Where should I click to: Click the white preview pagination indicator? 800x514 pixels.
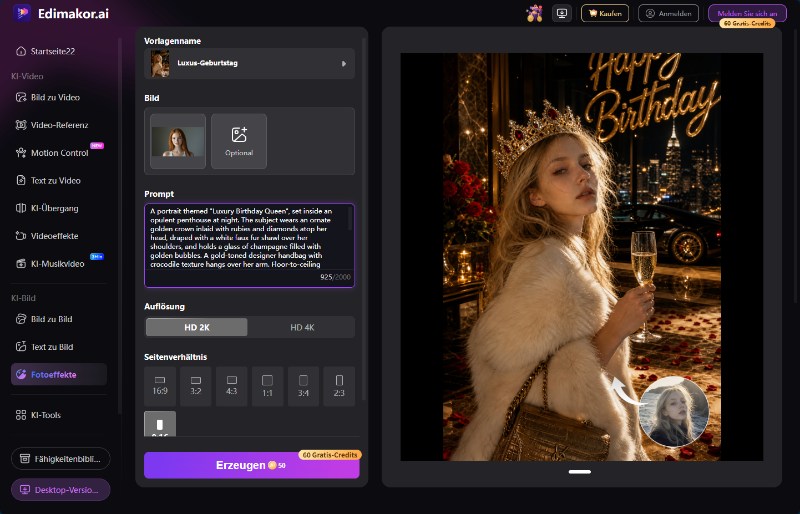[x=580, y=472]
